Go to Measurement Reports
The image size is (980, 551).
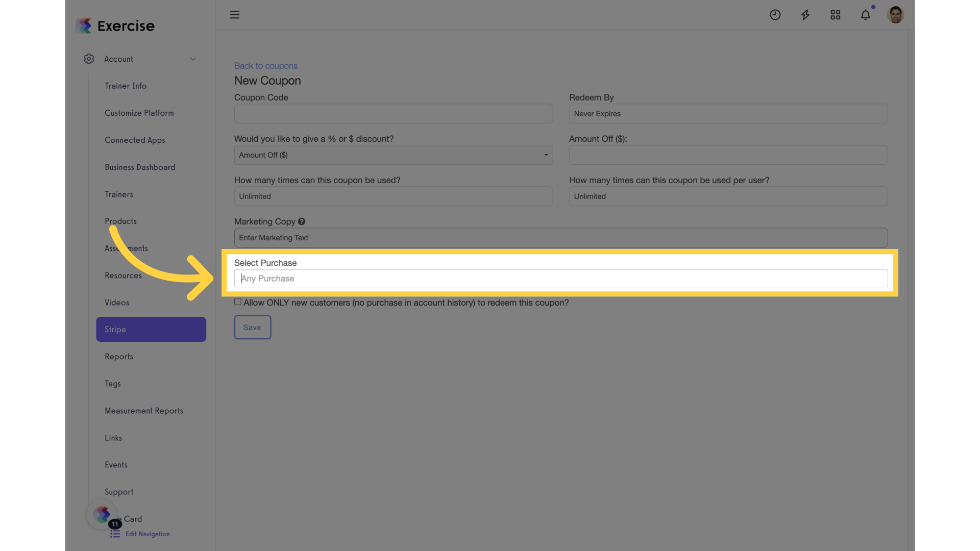144,411
